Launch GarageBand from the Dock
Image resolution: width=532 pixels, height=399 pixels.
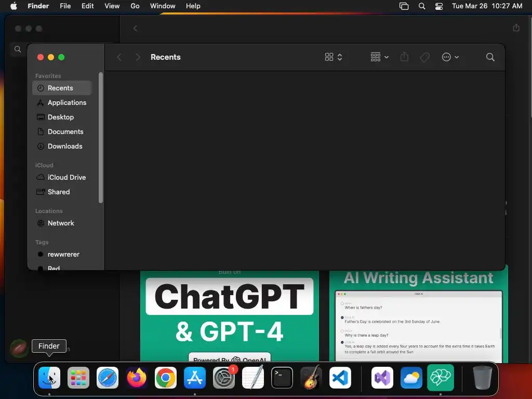[311, 378]
